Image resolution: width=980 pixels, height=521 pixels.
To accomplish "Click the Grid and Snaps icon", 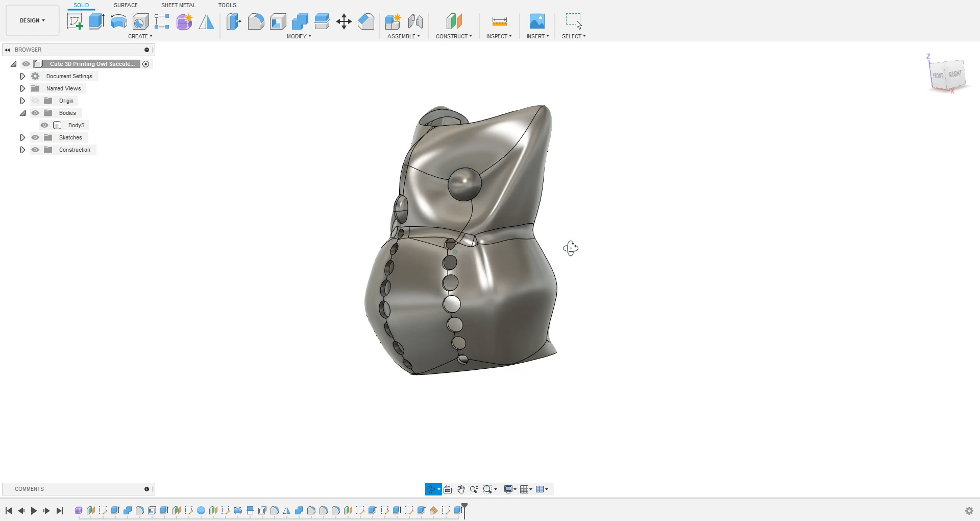I will click(525, 489).
